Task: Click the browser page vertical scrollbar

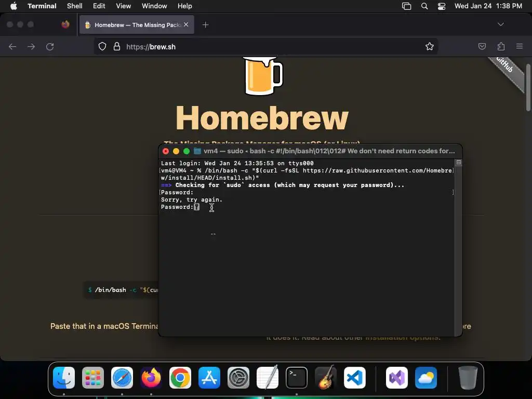Action: [x=528, y=87]
